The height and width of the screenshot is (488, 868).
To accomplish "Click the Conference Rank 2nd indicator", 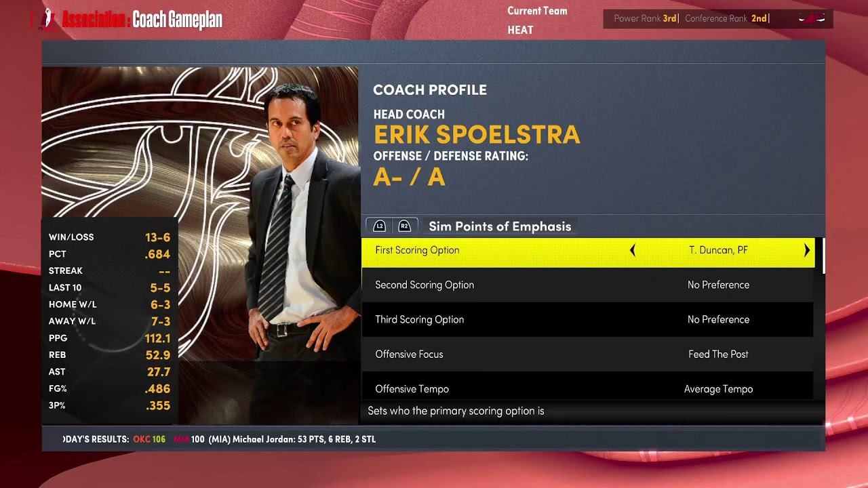I will [726, 18].
